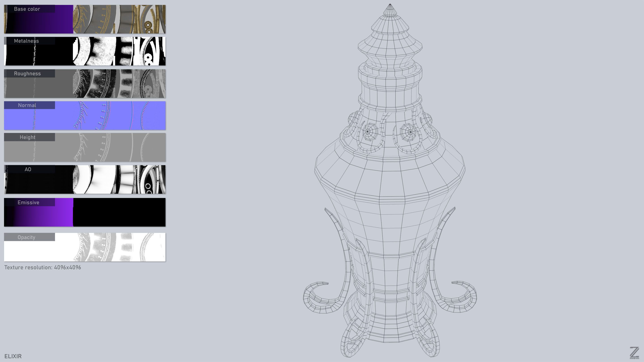Click the Base color texture strip

85,19
